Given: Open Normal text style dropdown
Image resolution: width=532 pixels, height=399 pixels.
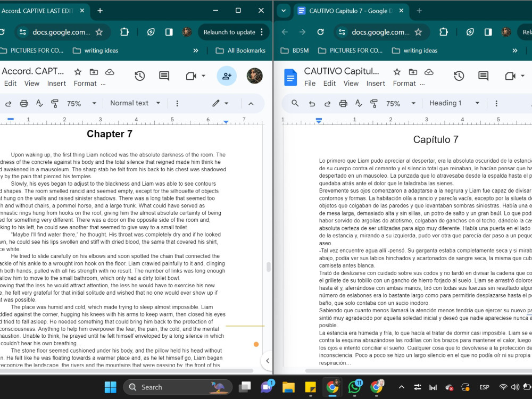Looking at the screenshot, I should tap(135, 103).
